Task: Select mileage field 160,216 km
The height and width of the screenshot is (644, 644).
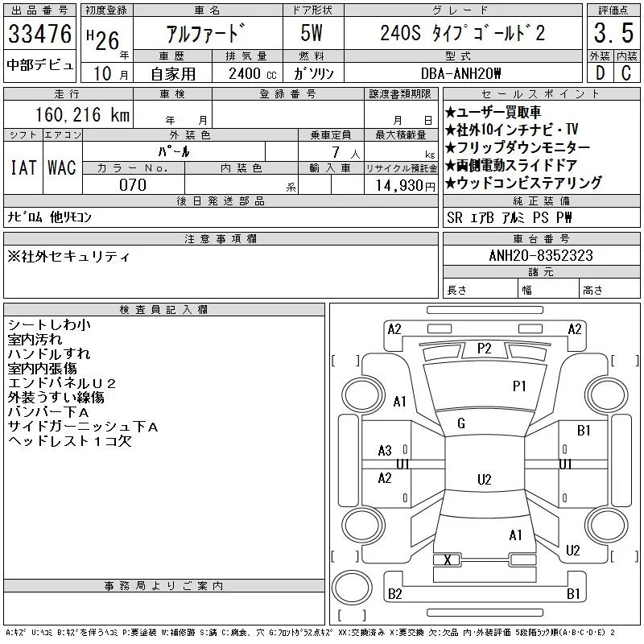Action: [68, 114]
